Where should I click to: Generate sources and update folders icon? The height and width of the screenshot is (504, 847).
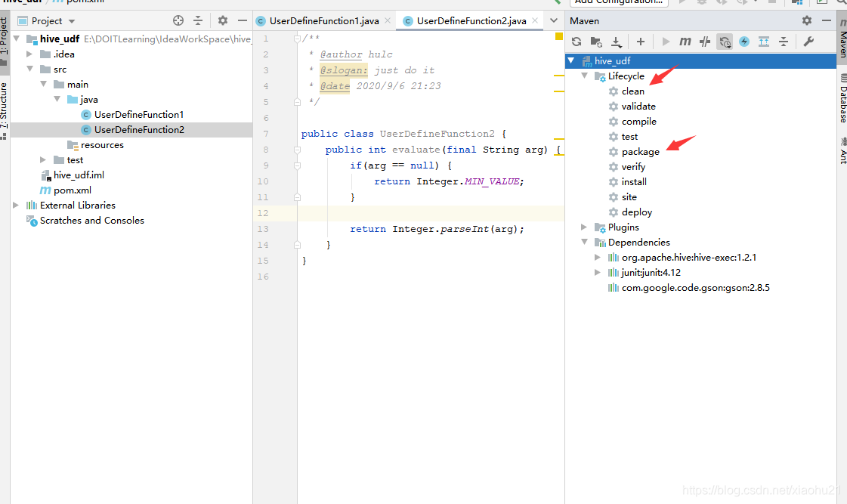click(596, 42)
